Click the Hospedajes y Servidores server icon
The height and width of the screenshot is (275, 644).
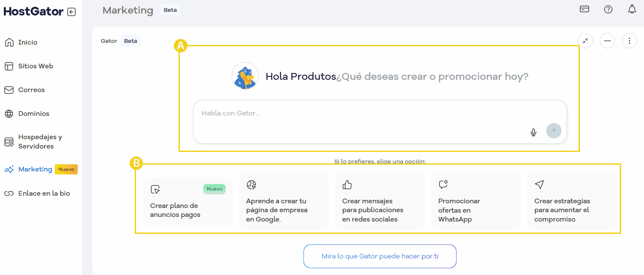tap(9, 141)
